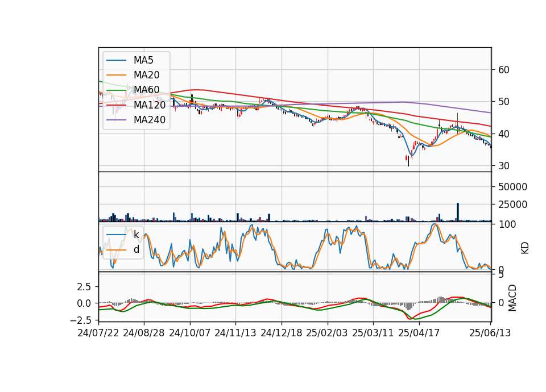Click the blue MA5 legend line sample
546x392 pixels.
(x=116, y=61)
